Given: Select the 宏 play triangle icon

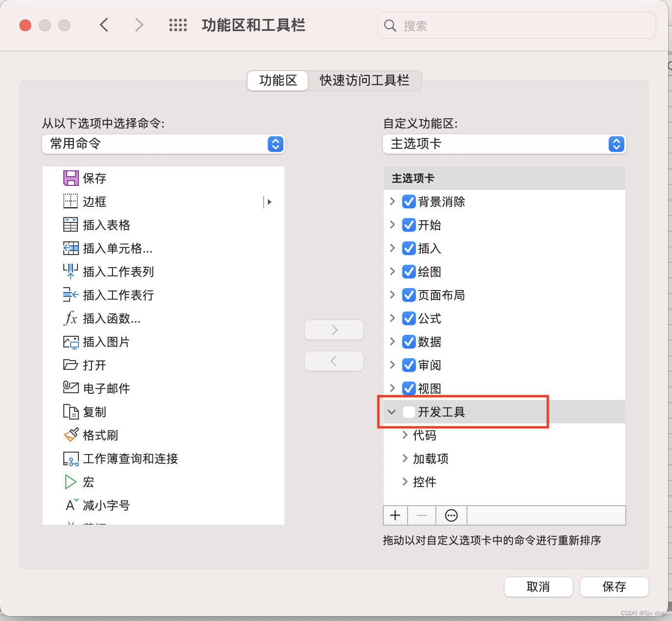Looking at the screenshot, I should pos(71,482).
